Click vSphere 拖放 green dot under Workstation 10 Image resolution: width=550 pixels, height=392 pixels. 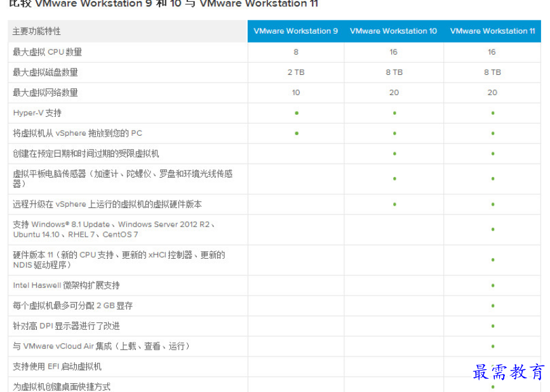(x=394, y=133)
